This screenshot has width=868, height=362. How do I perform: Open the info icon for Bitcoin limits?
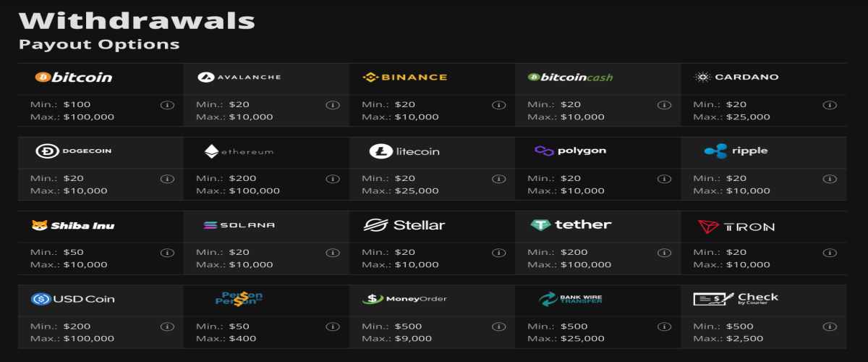click(166, 105)
